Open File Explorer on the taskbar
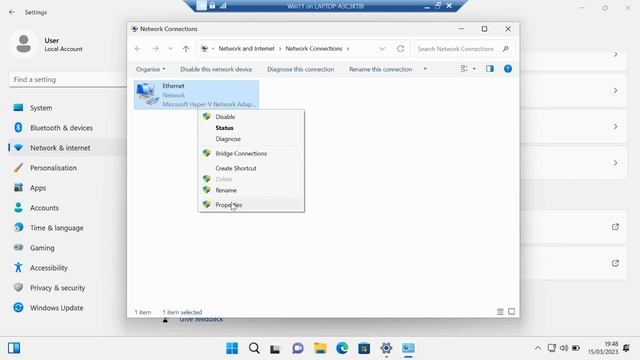640x360 pixels. 320,348
